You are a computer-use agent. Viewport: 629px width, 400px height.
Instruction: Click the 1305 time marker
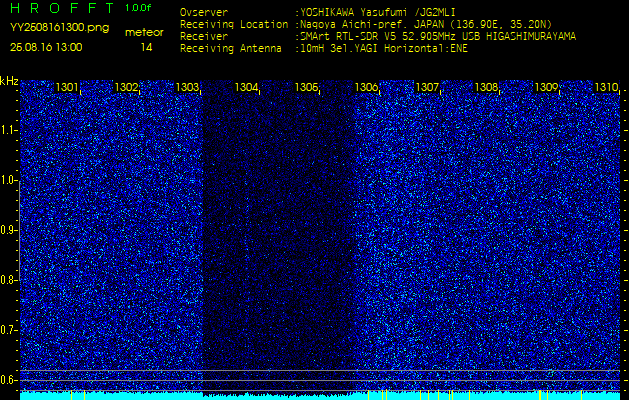[306, 87]
